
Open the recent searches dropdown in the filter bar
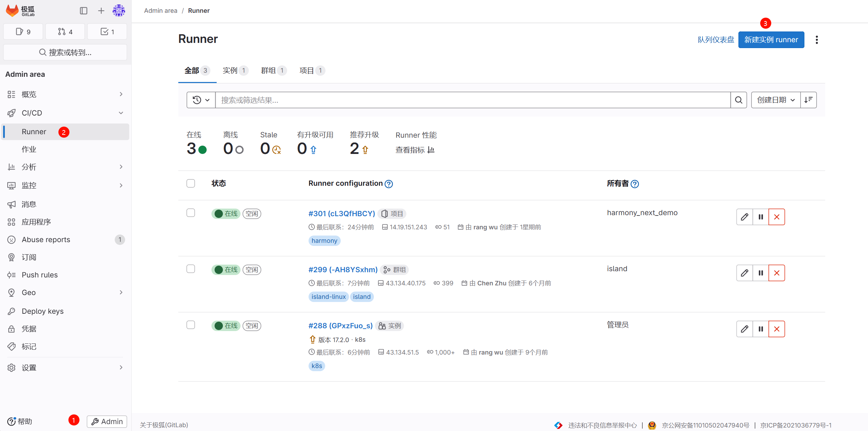(x=201, y=100)
